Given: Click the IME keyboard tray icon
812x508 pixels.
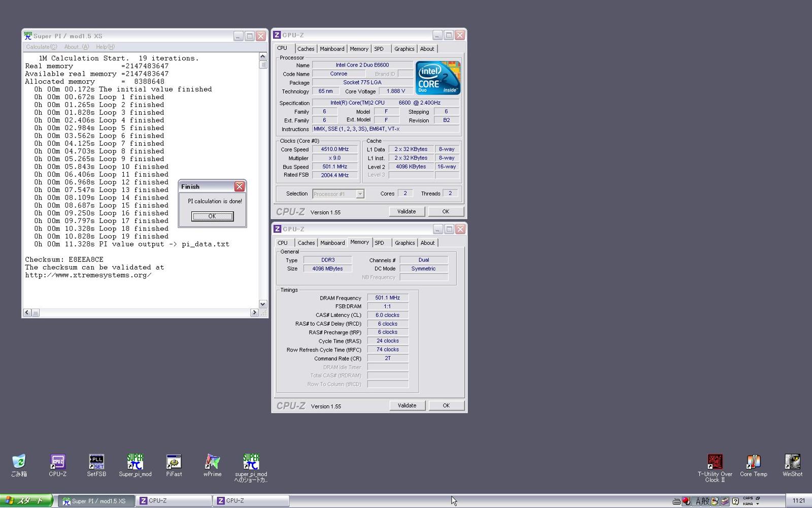Looking at the screenshot, I should pyautogui.click(x=676, y=501).
